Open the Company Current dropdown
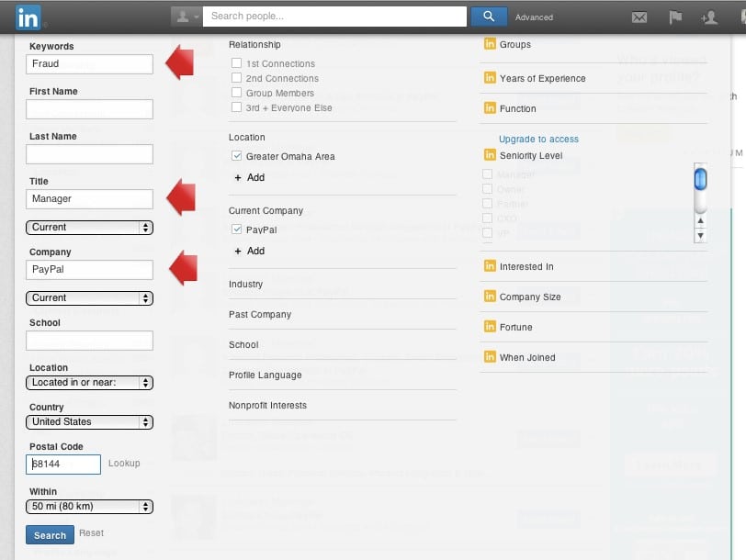 (89, 298)
